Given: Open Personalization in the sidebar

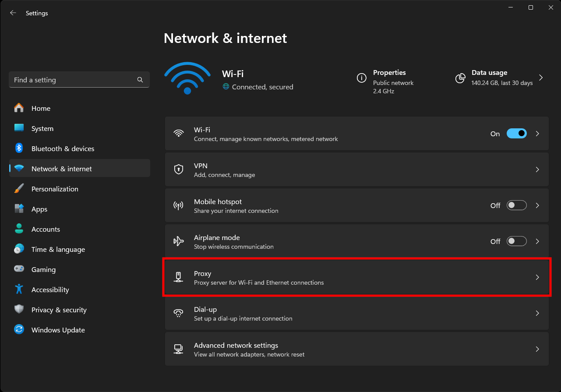Looking at the screenshot, I should (55, 189).
